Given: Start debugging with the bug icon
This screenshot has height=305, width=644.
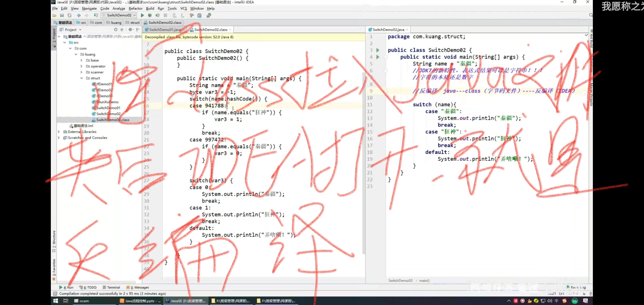Looking at the screenshot, I should (150, 15).
